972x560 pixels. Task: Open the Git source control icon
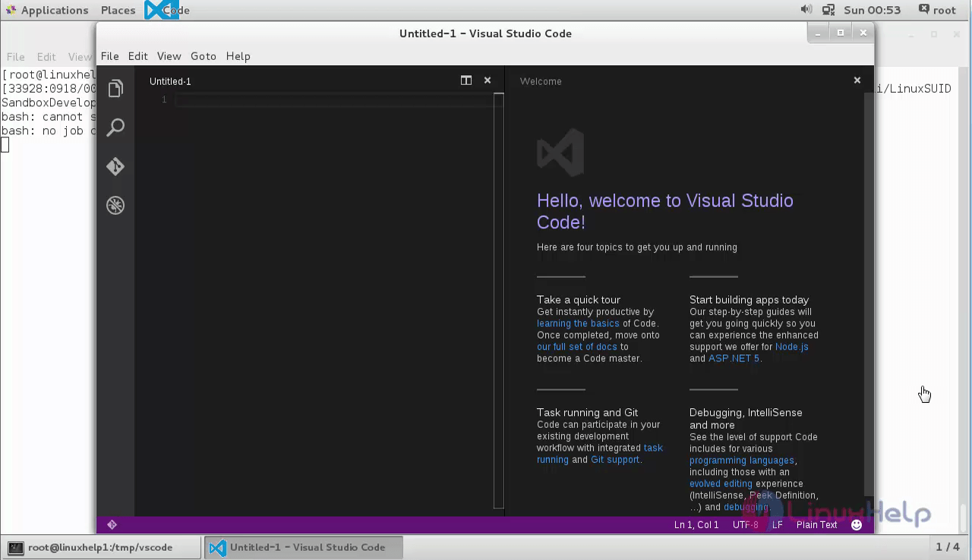(115, 166)
